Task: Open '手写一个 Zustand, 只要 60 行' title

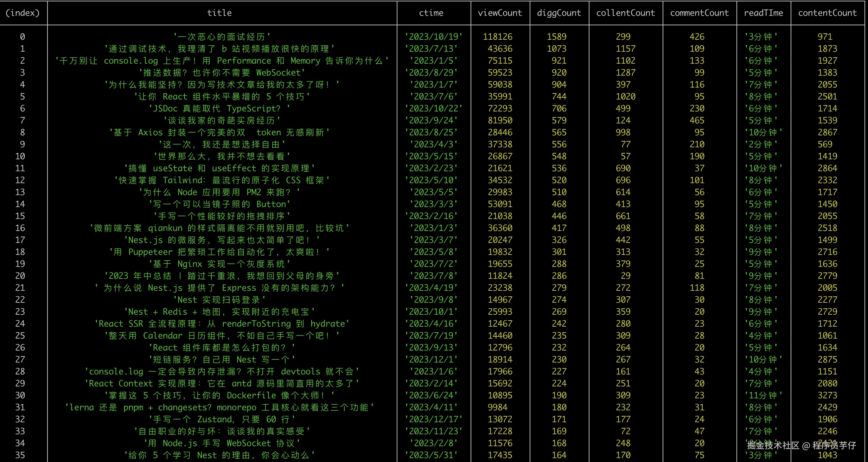Action: click(x=222, y=419)
